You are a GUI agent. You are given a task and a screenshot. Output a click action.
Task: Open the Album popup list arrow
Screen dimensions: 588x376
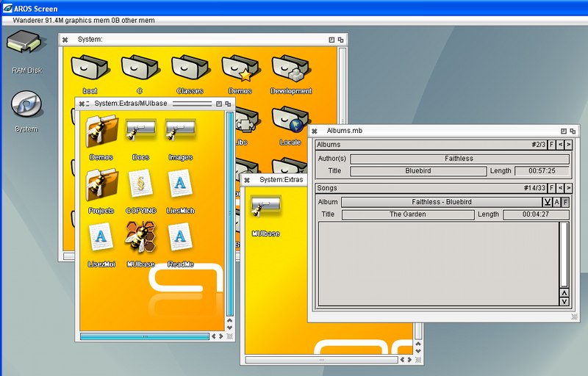pyautogui.click(x=548, y=202)
